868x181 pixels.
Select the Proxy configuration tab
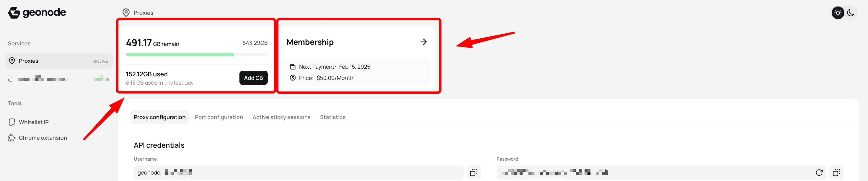pyautogui.click(x=159, y=117)
